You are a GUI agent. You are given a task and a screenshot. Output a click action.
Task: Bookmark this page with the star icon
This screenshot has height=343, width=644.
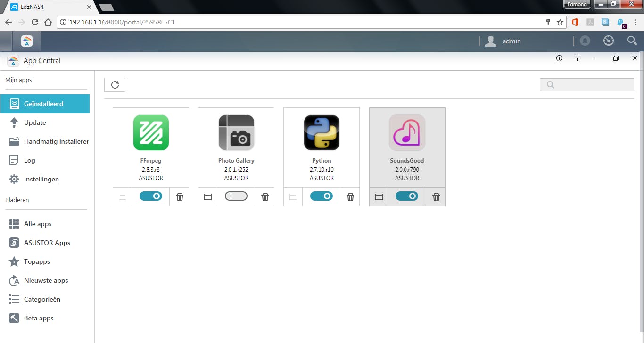click(x=560, y=22)
